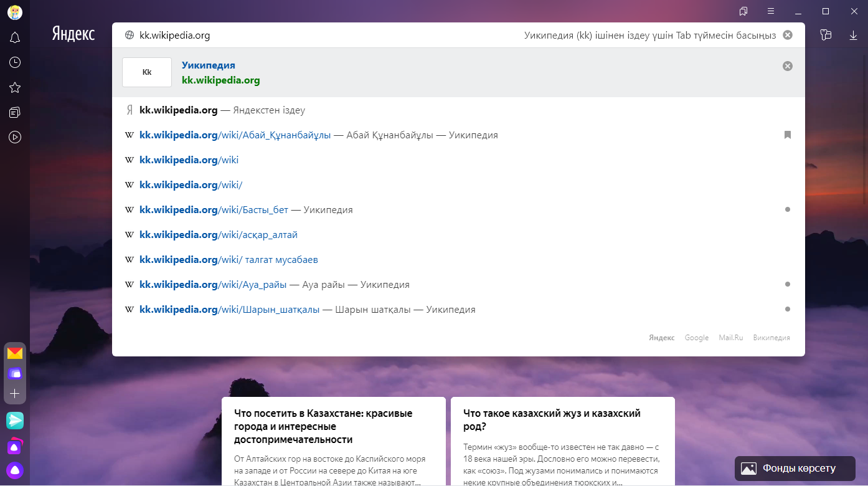The width and height of the screenshot is (868, 486).
Task: Click the Я icon on Яндекстен іздеу row
Action: coord(130,110)
